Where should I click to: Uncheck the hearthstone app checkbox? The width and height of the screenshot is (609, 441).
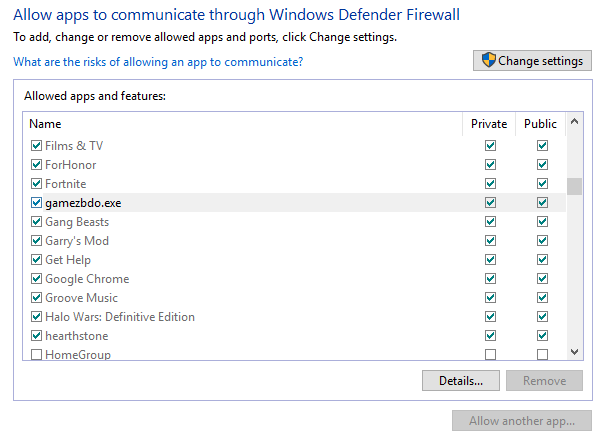tap(37, 336)
